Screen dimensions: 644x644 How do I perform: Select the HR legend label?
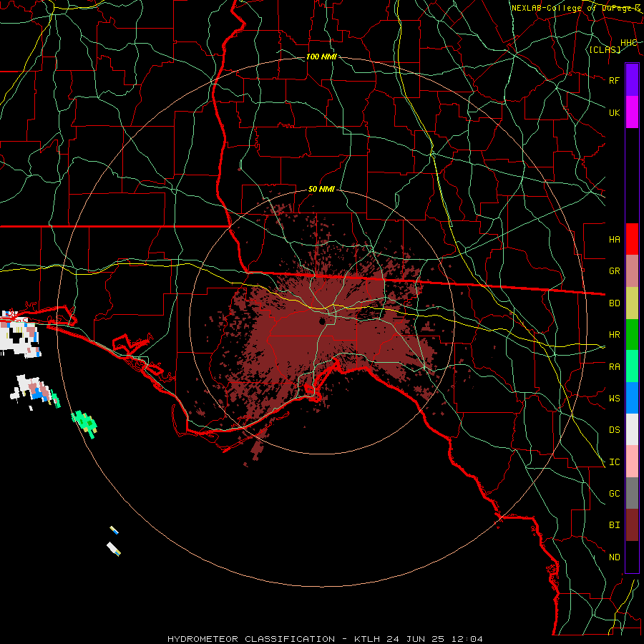tap(615, 335)
